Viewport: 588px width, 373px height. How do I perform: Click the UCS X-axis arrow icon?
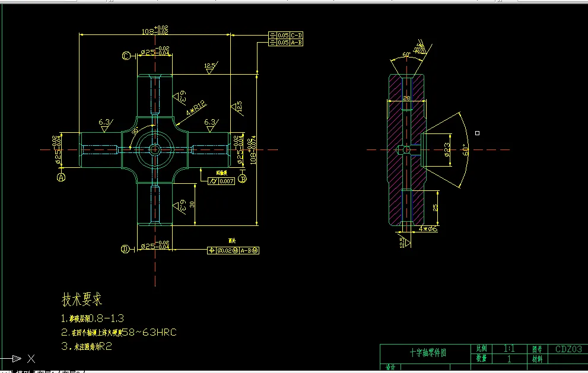(17, 359)
